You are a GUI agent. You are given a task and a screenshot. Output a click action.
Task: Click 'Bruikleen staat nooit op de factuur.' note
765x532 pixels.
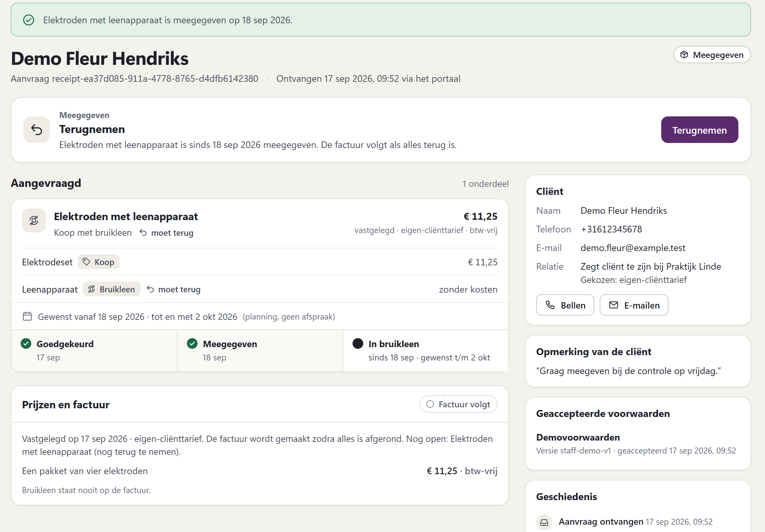86,490
